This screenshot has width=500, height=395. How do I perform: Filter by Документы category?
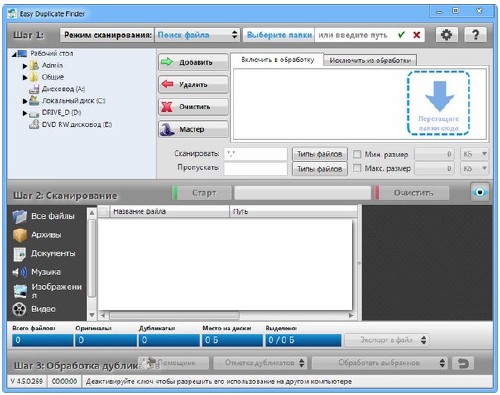click(x=44, y=254)
